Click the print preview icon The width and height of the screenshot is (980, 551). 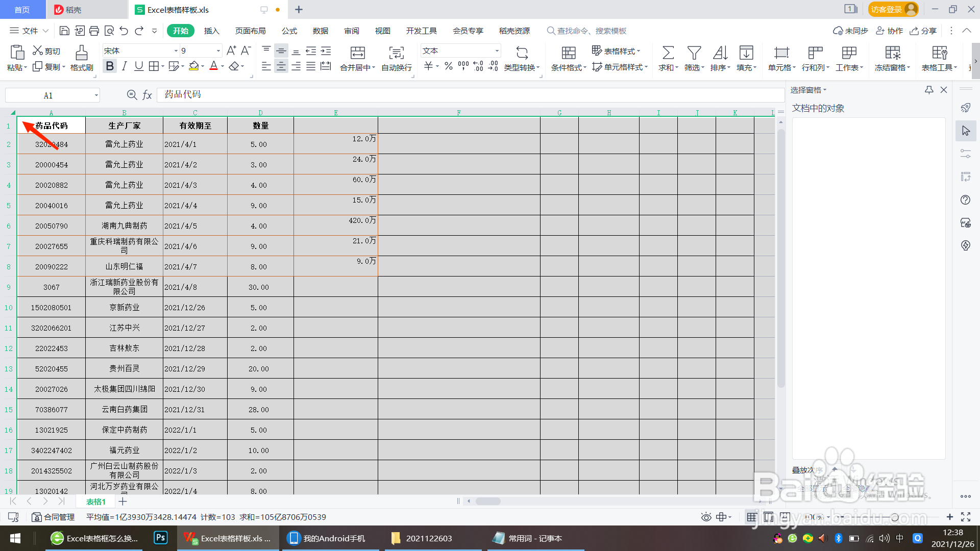(x=109, y=31)
